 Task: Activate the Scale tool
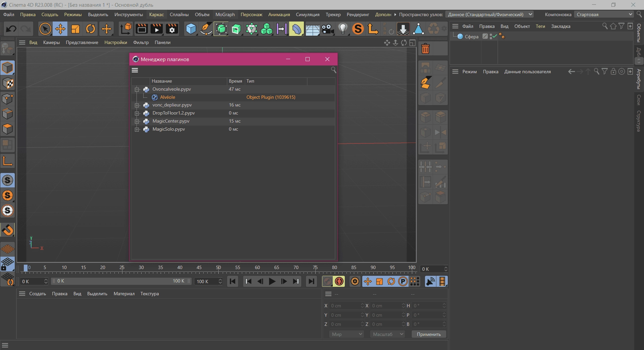tap(75, 29)
